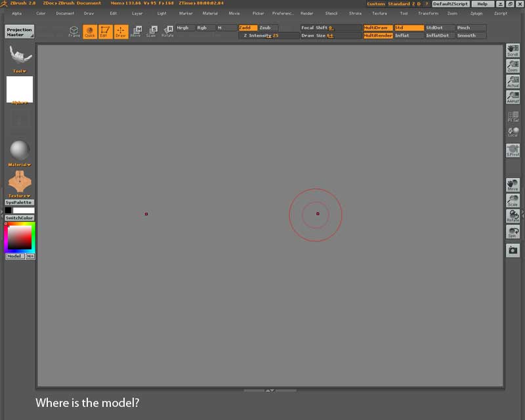Image resolution: width=525 pixels, height=420 pixels.
Task: Click the Z Intensity slider
Action: [269, 35]
